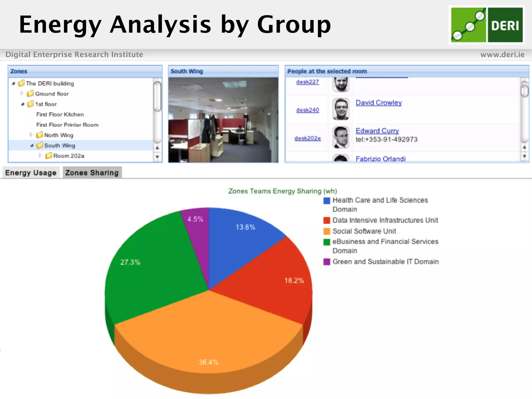The height and width of the screenshot is (399, 532).
Task: Click the green eBusiness legend swatch
Action: tap(327, 242)
